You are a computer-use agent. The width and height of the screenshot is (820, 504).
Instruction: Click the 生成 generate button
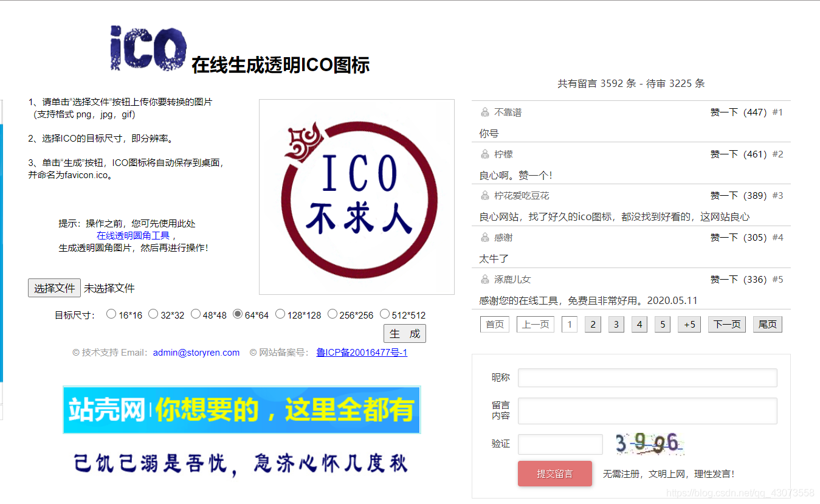click(405, 334)
